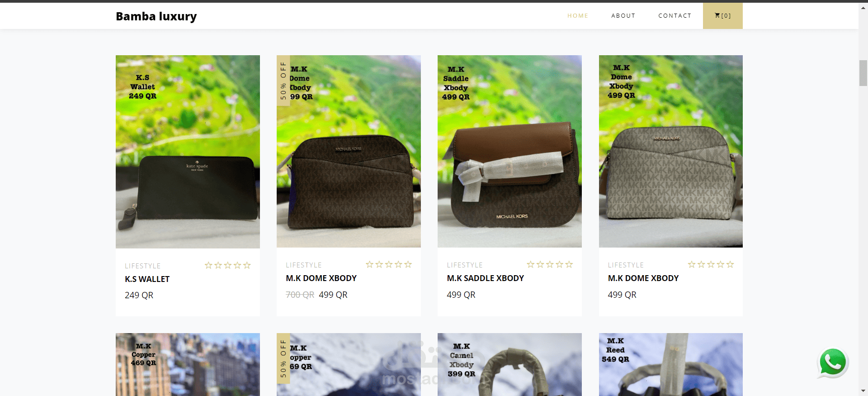View the dark 50% off Dome Xbody photo

349,151
